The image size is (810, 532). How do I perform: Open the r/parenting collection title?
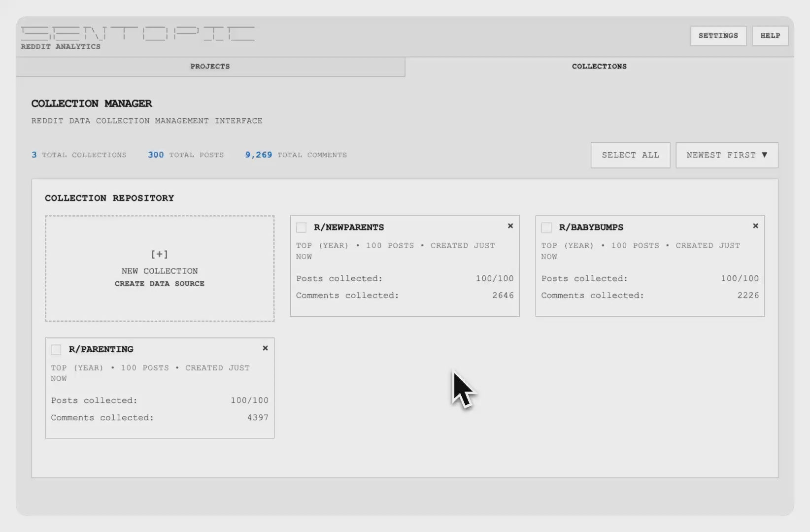[101, 349]
